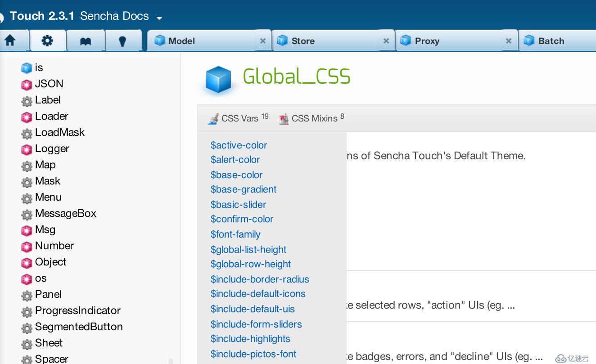This screenshot has width=596, height=364.
Task: Click the gear icon beside Mask
Action: click(27, 182)
